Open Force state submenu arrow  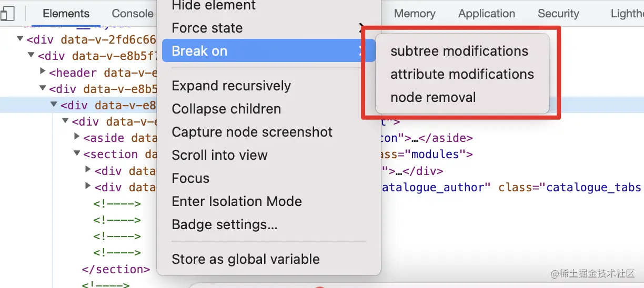(361, 28)
